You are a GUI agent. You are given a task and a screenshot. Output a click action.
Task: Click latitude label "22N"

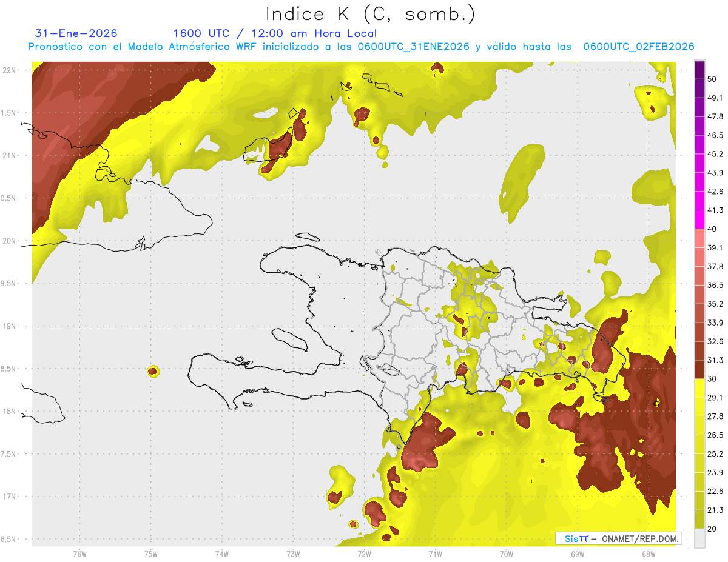pos(9,70)
